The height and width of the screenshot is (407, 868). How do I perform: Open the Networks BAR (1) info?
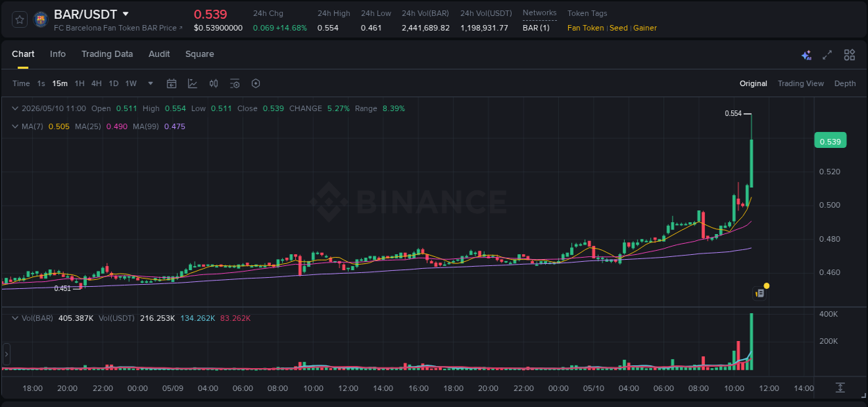(536, 28)
